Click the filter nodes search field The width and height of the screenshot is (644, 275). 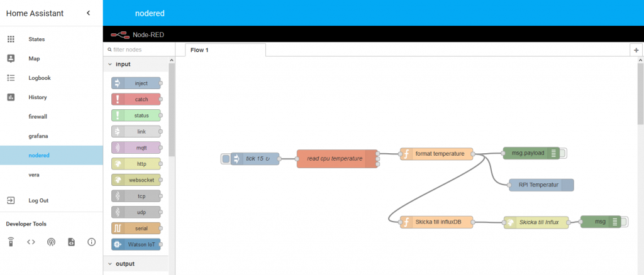coord(138,50)
